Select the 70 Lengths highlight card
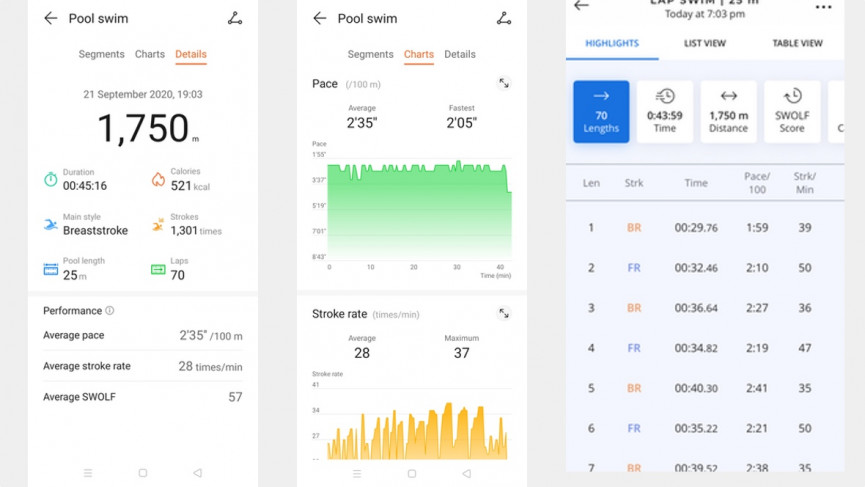This screenshot has width=865, height=487. click(x=601, y=111)
